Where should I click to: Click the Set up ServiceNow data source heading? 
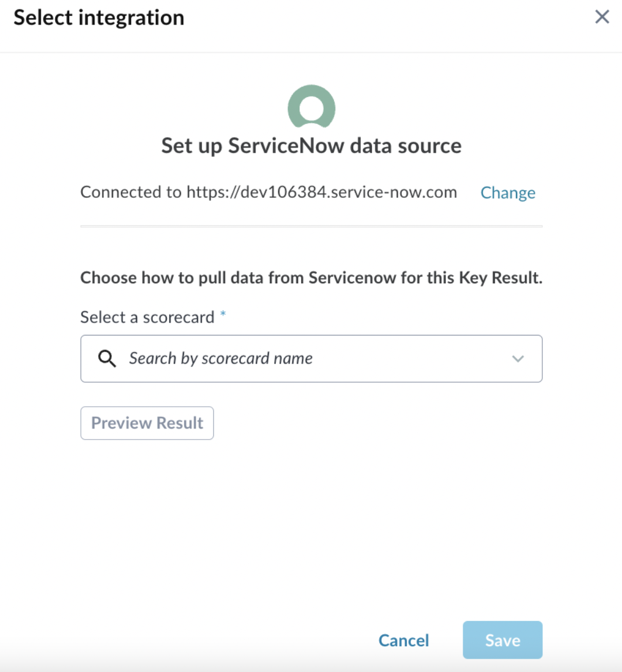point(311,146)
